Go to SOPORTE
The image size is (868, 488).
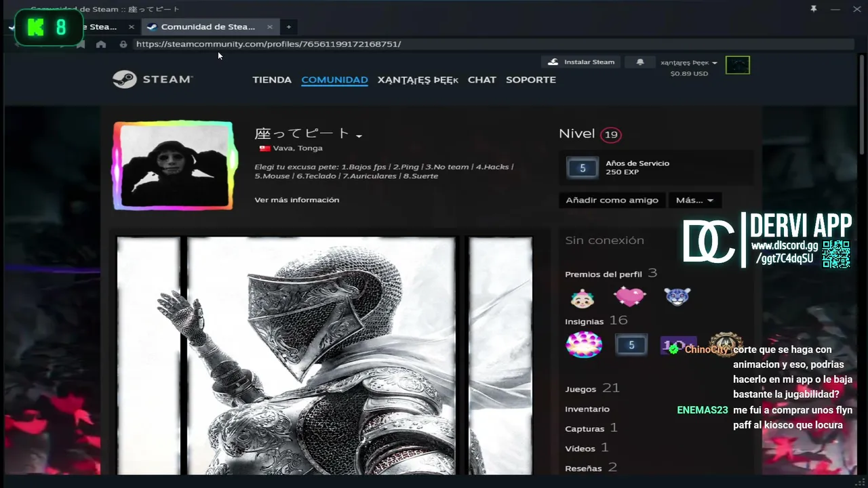tap(531, 79)
